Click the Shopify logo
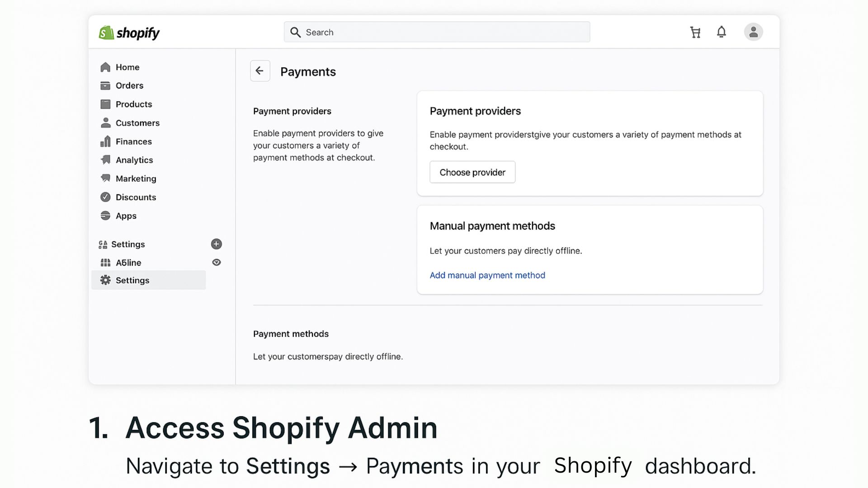 click(129, 33)
